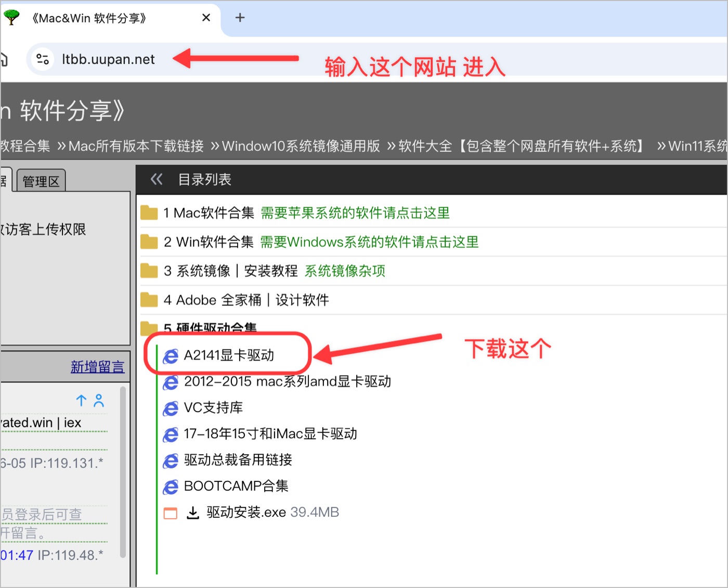
Task: Click the tree favicon on the browser tab
Action: coord(11,18)
